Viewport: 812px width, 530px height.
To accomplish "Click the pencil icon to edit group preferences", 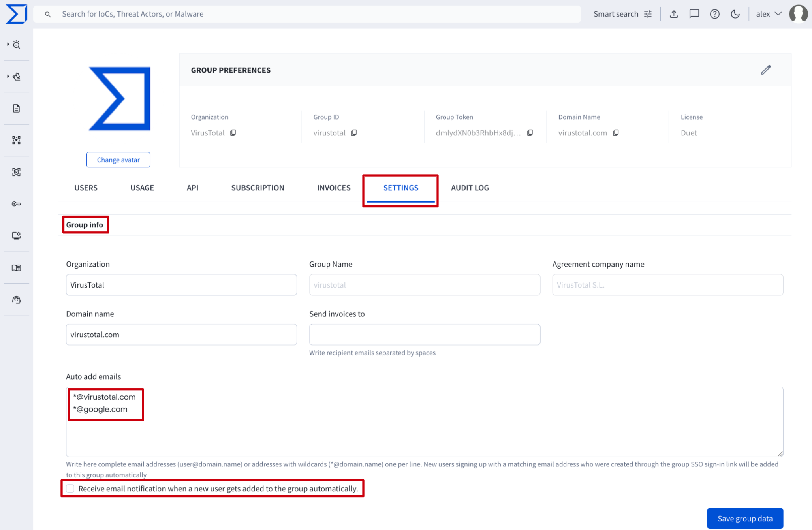I will tap(766, 70).
